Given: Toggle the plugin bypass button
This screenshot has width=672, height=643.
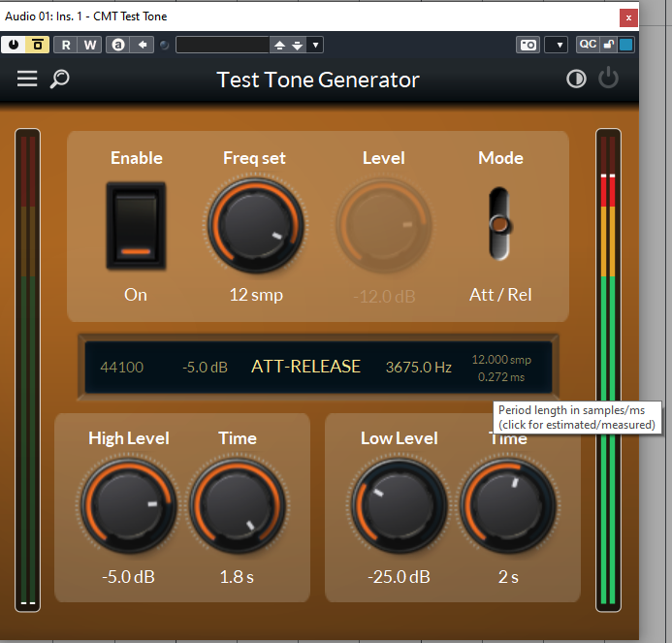Looking at the screenshot, I should point(38,45).
